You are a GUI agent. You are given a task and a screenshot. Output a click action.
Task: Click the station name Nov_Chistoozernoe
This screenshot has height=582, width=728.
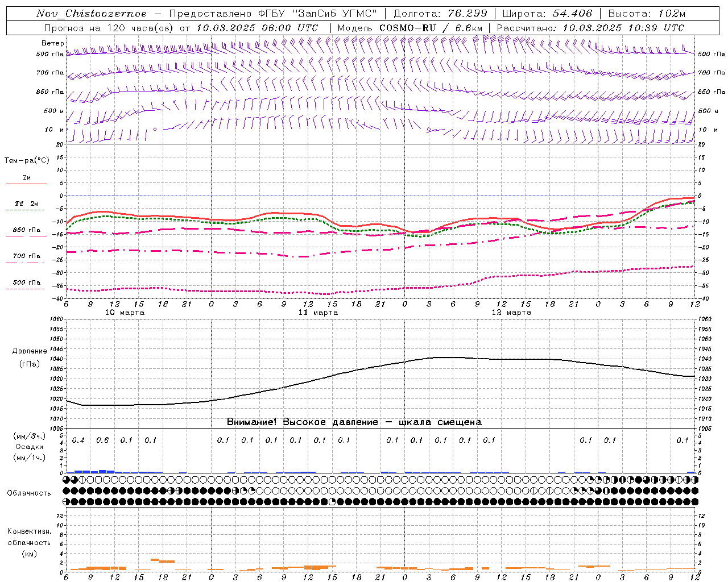91,14
